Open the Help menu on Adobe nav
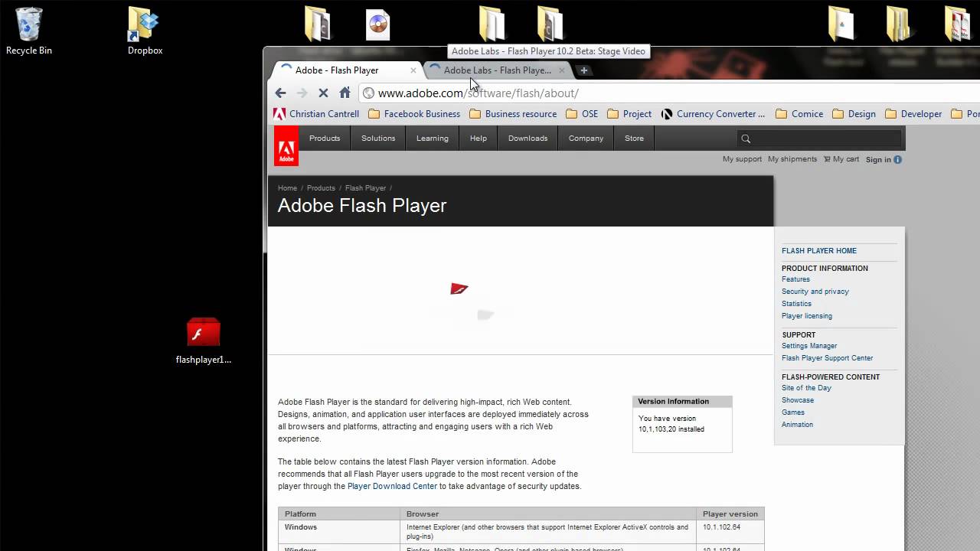Viewport: 980px width, 551px height. point(479,139)
